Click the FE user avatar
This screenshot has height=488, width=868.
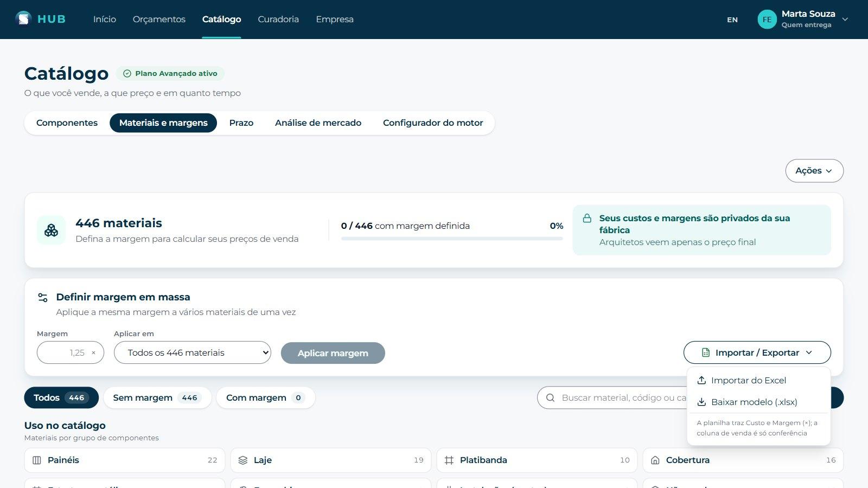point(767,20)
